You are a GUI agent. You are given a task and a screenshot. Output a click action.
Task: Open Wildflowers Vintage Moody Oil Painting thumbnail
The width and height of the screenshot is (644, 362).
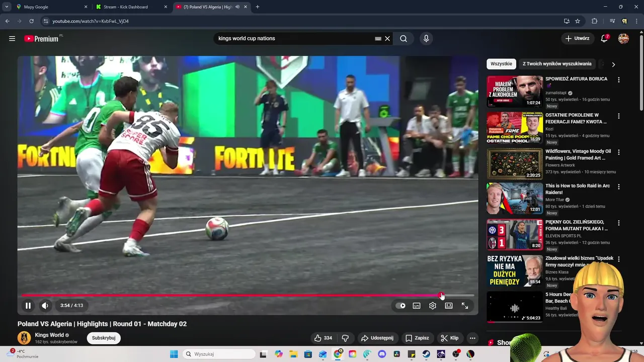(x=515, y=164)
